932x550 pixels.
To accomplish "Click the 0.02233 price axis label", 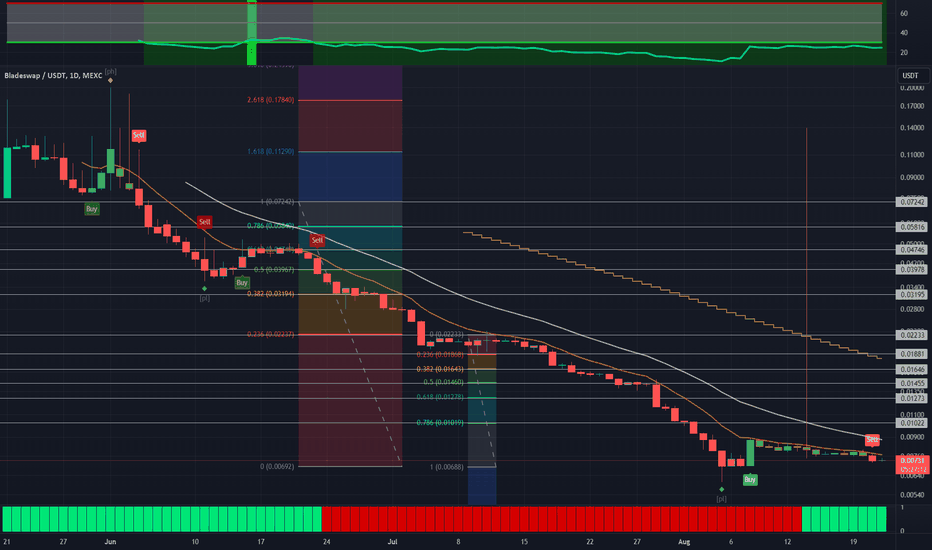I will pyautogui.click(x=912, y=335).
